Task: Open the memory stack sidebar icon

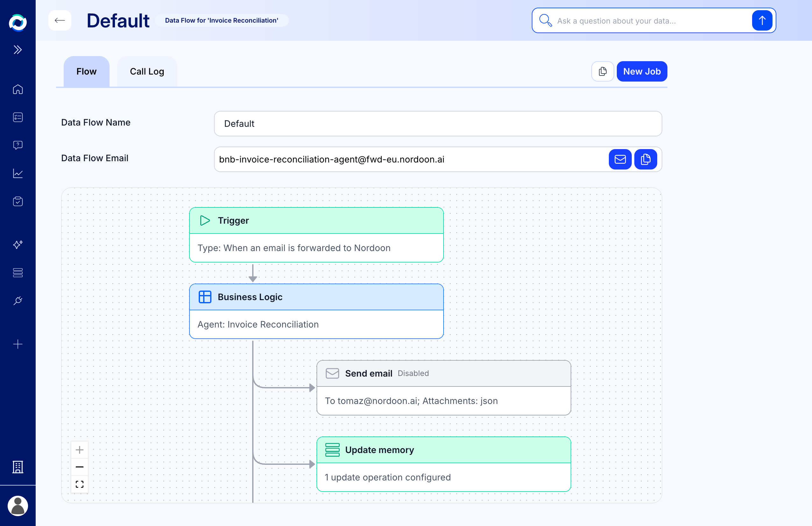Action: tap(18, 272)
